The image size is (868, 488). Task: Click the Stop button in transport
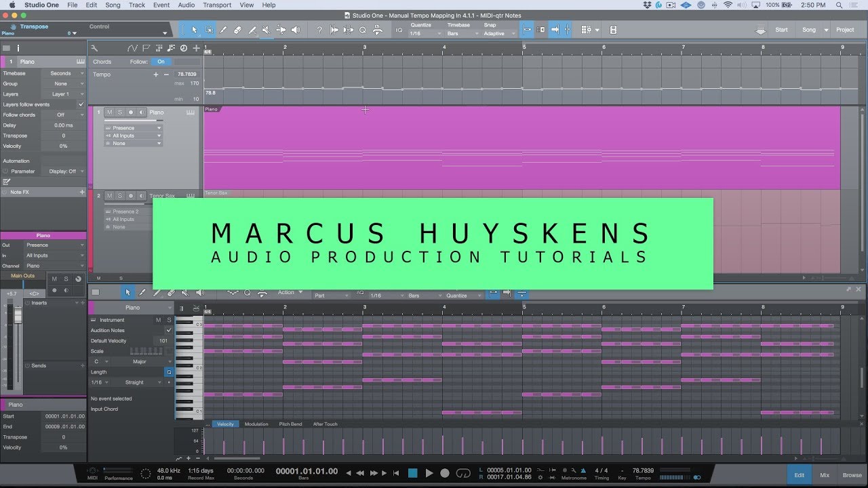click(x=412, y=473)
